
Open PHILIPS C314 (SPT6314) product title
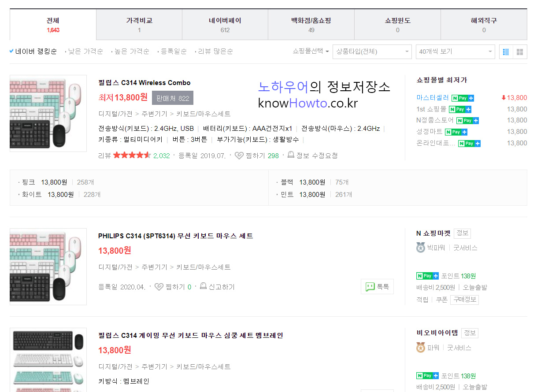176,236
